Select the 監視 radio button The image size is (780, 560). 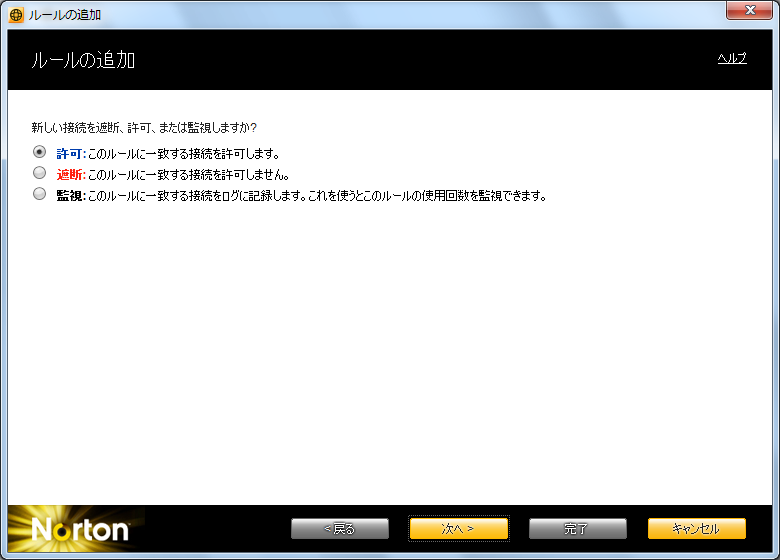[40, 195]
